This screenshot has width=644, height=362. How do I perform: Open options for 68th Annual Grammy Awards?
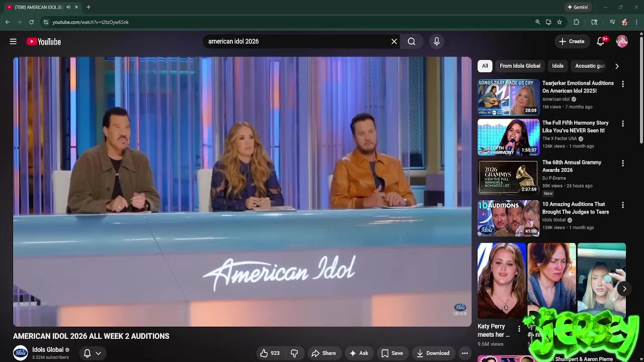[x=623, y=163]
